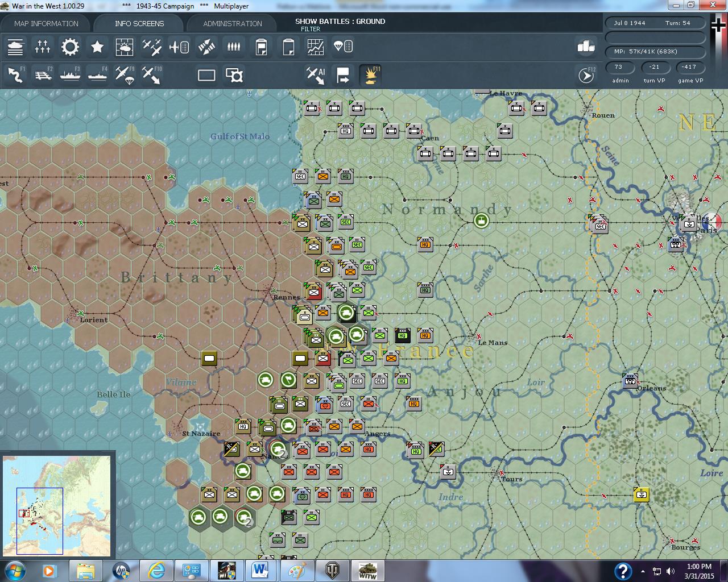
Task: Open the Windows Start button
Action: coord(14,571)
